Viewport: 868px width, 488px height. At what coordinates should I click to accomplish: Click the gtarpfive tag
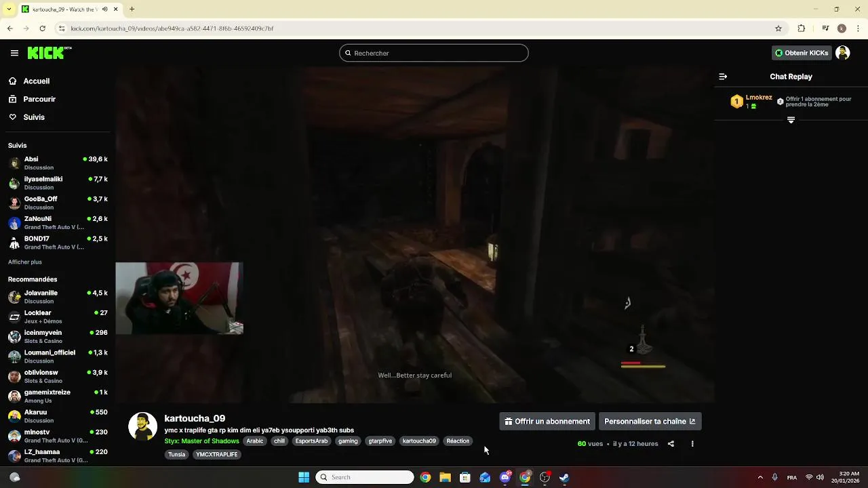[x=380, y=441]
